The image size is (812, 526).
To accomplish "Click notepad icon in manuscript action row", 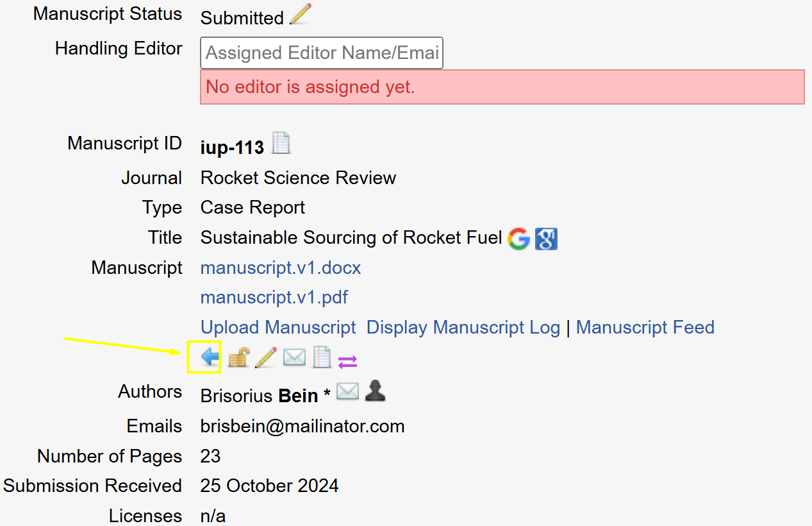I will (x=322, y=358).
